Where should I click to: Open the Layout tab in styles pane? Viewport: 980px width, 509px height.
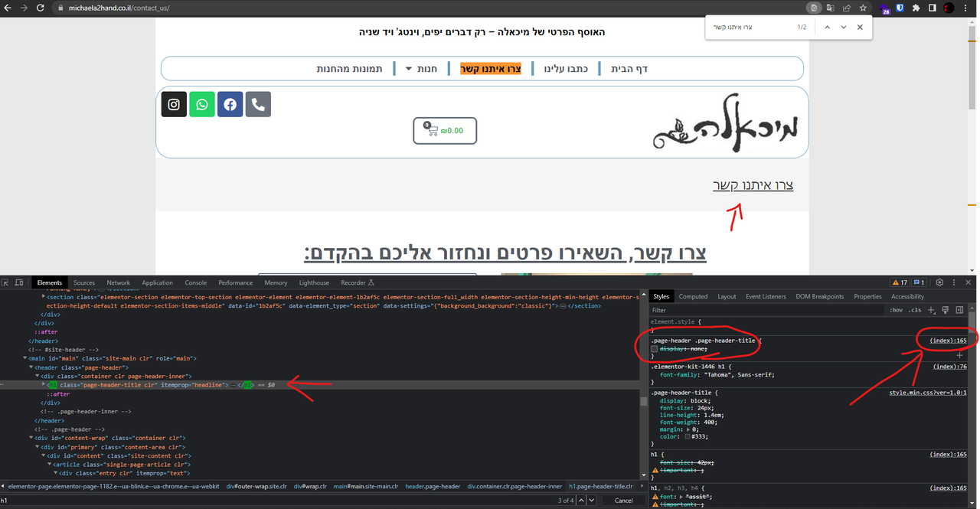(727, 296)
